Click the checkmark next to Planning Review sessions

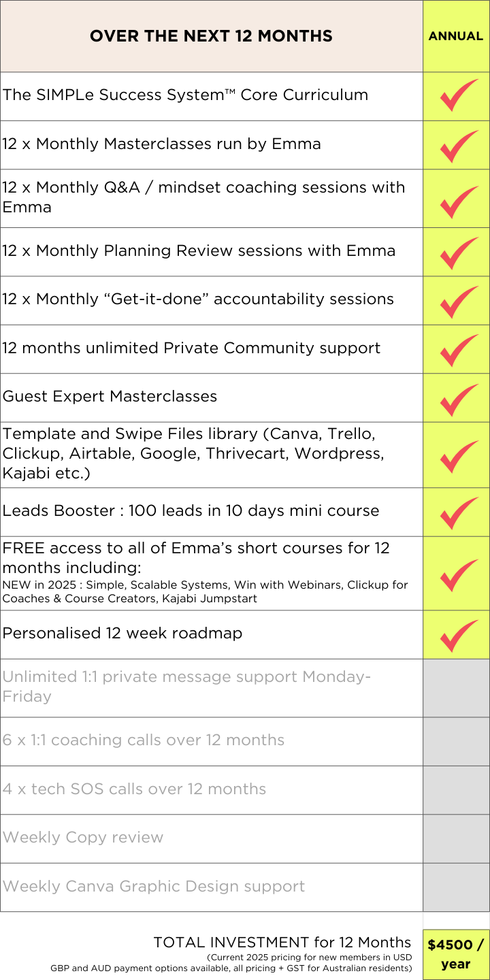459,252
